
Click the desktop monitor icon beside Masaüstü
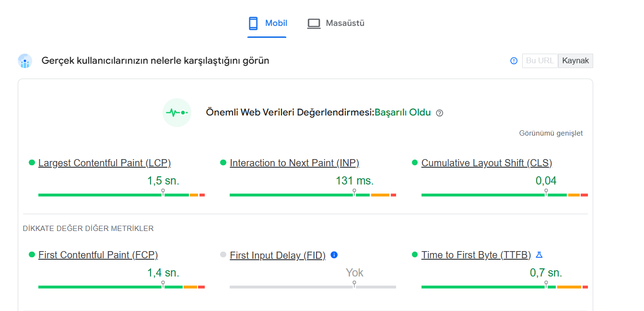coord(314,23)
